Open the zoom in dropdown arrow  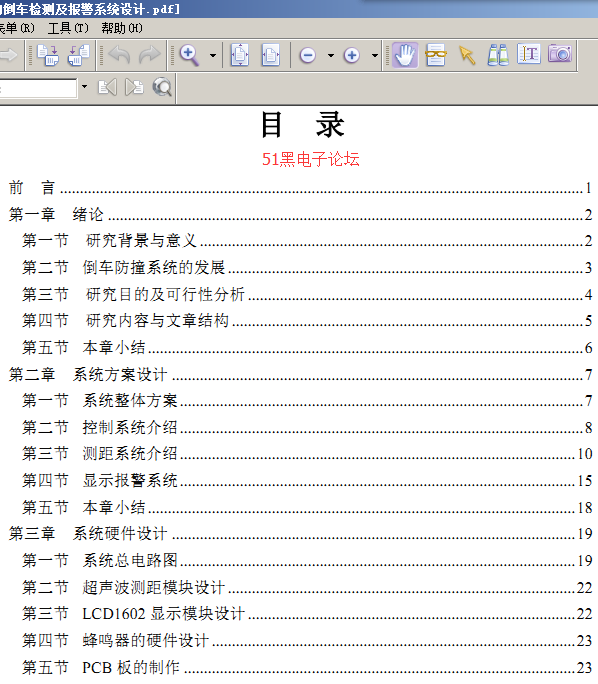point(375,55)
